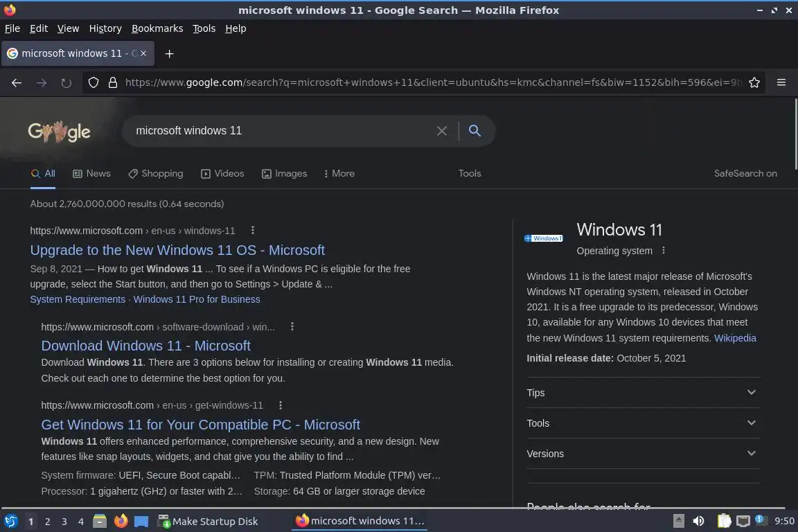
Task: Expand the Versions section
Action: pos(642,454)
